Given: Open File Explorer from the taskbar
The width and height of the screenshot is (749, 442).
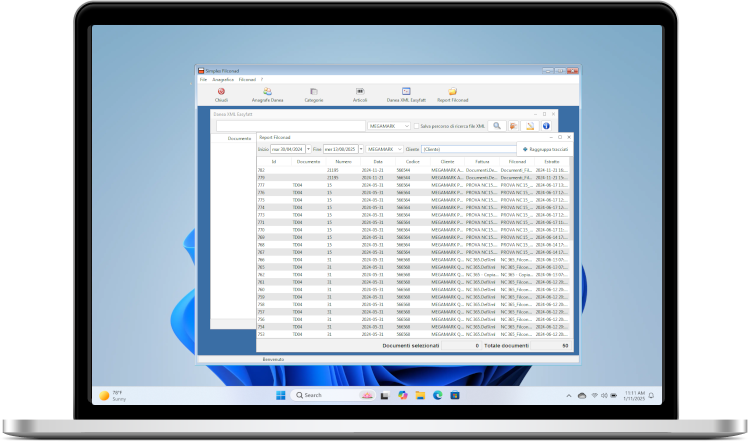Looking at the screenshot, I should pyautogui.click(x=420, y=395).
